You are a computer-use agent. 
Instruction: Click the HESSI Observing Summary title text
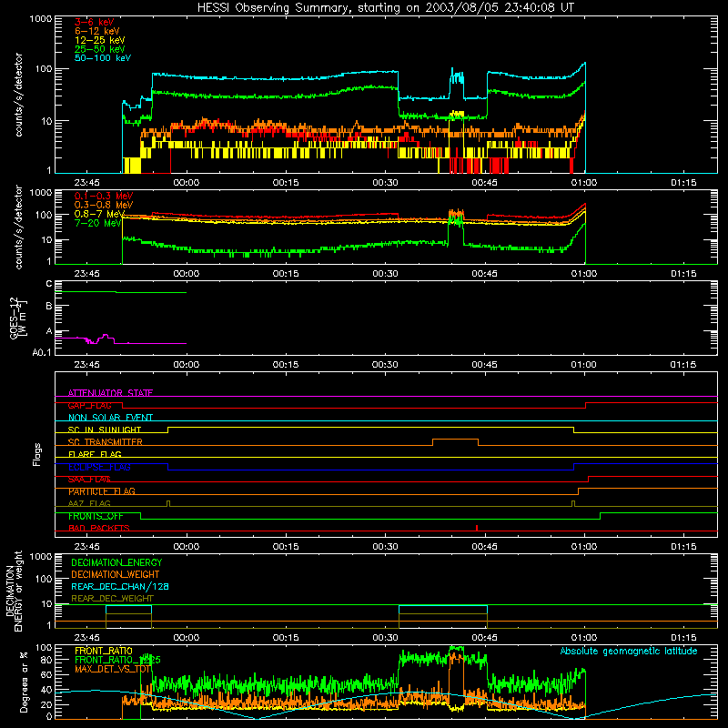coord(385,8)
